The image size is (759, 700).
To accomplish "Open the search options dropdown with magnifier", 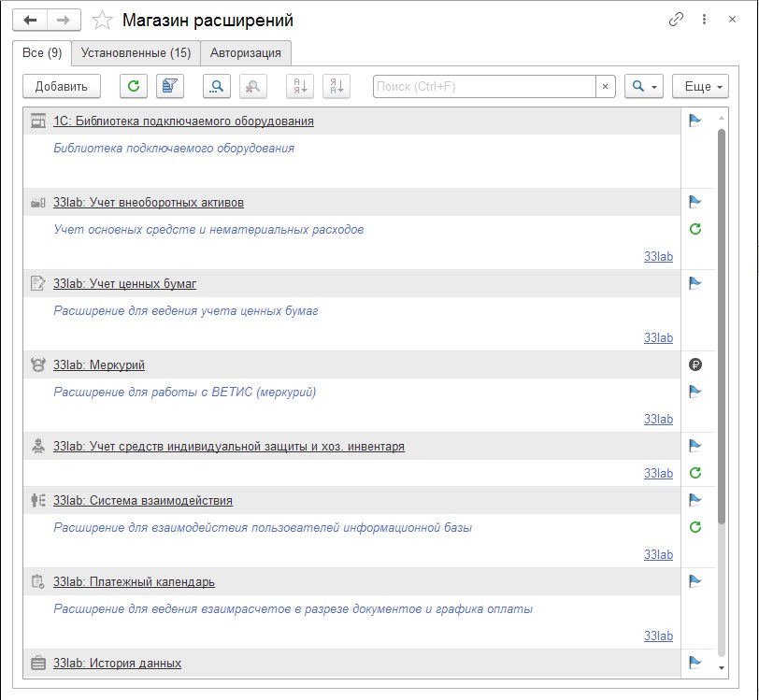I will click(x=644, y=86).
